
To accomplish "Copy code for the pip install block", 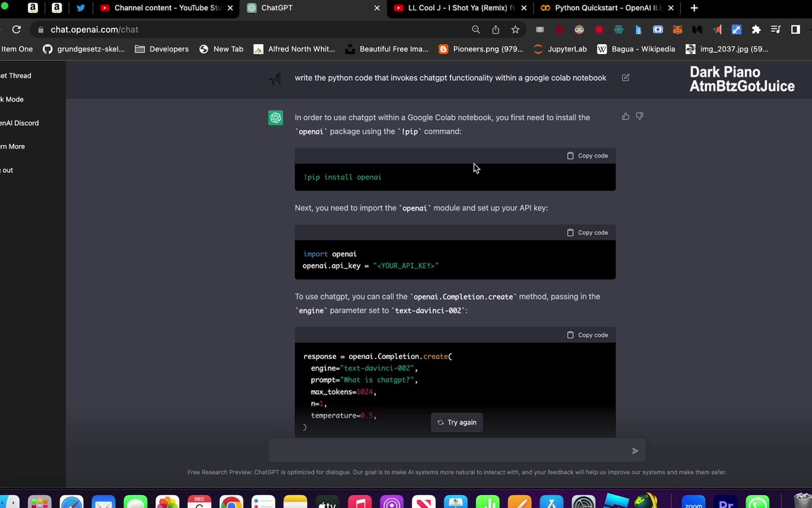I will [587, 156].
